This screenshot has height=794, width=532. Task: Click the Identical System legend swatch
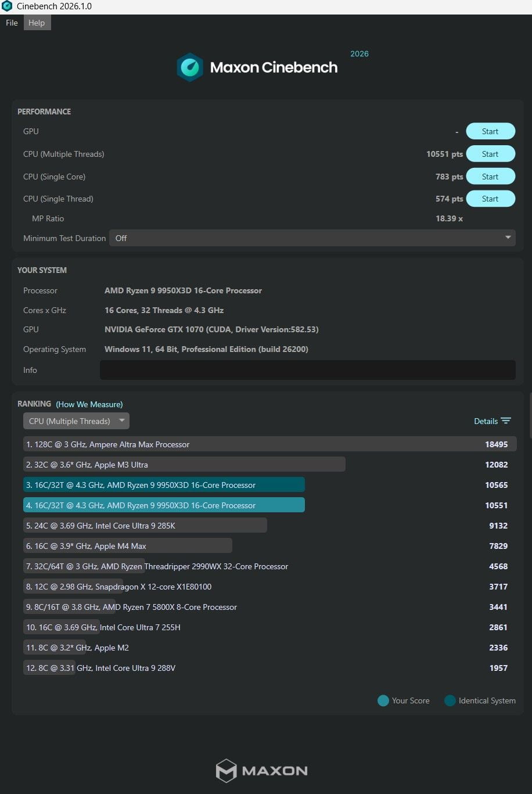(x=450, y=700)
